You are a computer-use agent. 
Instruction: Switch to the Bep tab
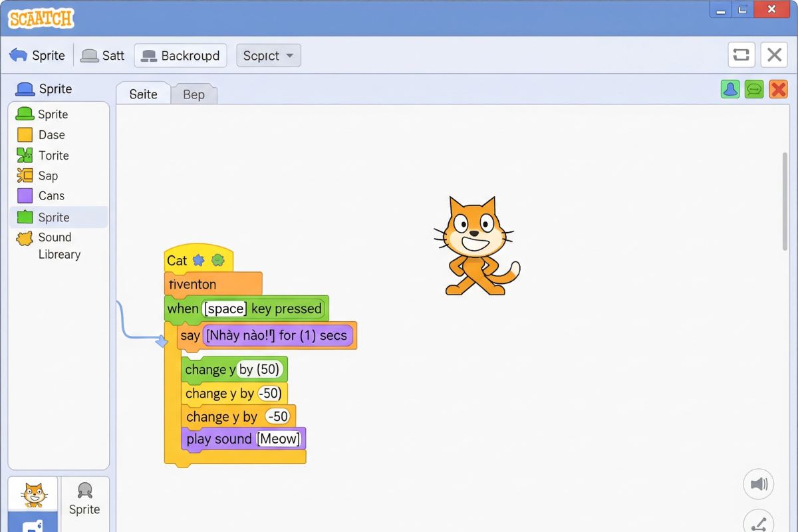pyautogui.click(x=194, y=94)
